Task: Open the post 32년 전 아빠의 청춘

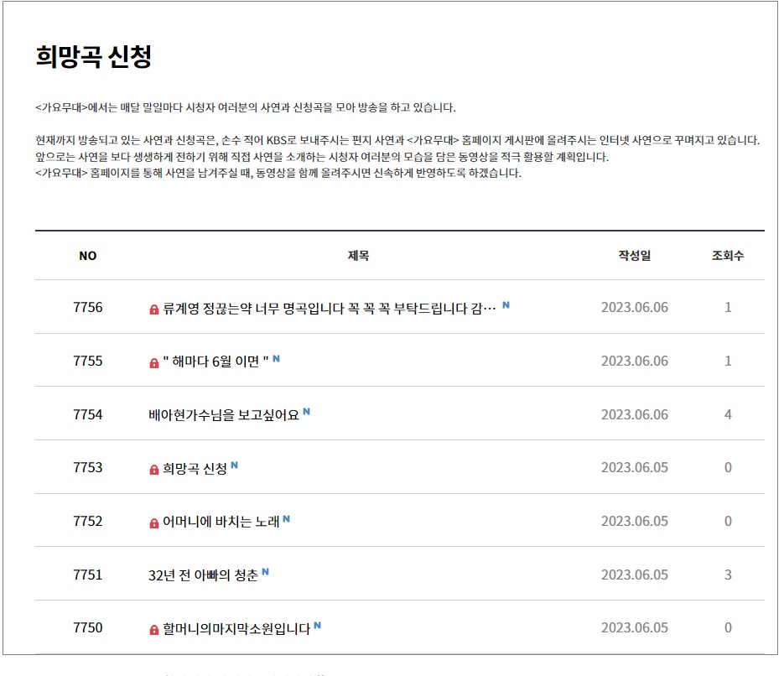Action: (205, 574)
